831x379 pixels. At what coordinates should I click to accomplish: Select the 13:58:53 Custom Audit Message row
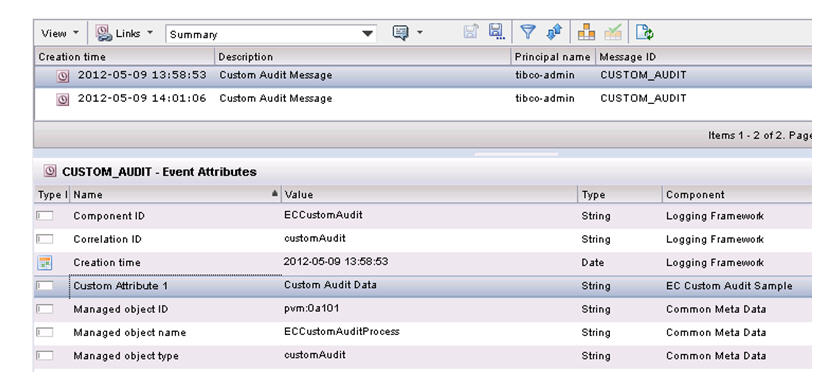click(423, 76)
